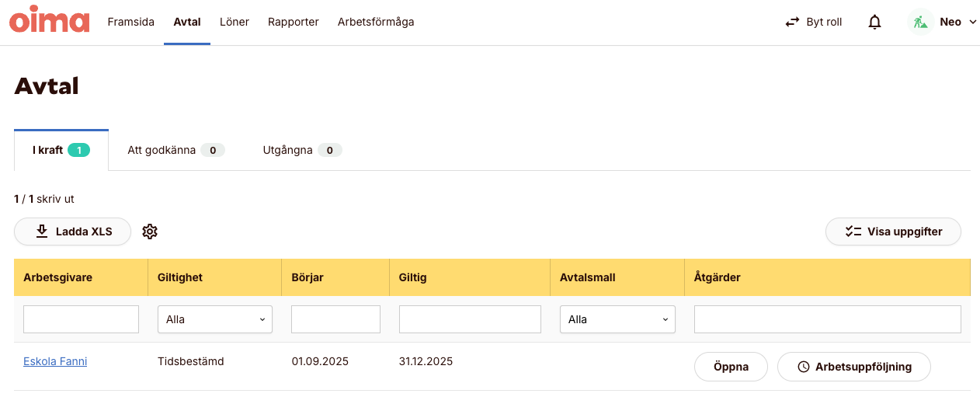The image size is (980, 397).
Task: Open the notifications bell
Action: [x=874, y=23]
